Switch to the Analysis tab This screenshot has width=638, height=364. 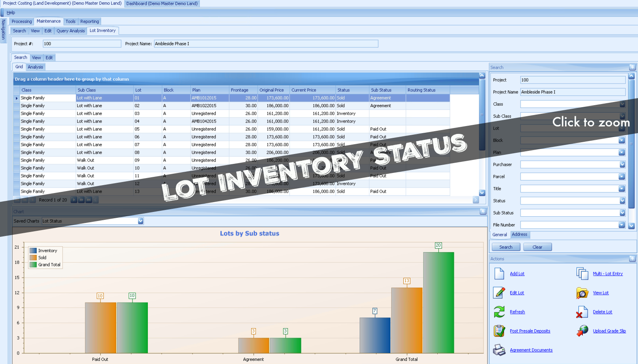[35, 67]
